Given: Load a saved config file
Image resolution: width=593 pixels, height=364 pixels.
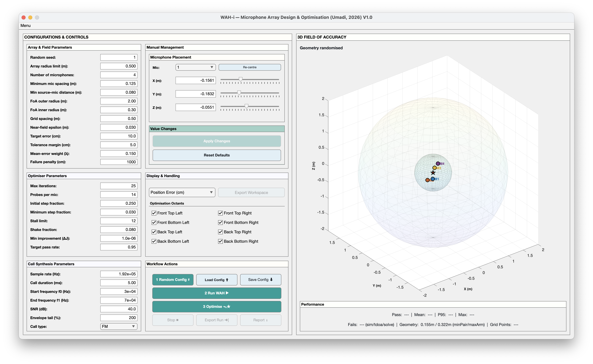Looking at the screenshot, I should pos(216,280).
